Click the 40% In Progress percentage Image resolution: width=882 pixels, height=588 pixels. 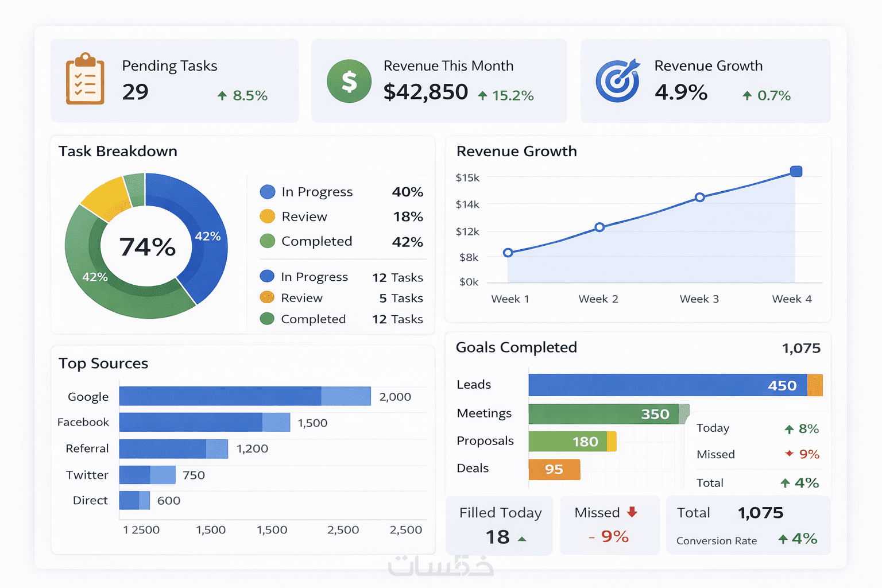408,192
